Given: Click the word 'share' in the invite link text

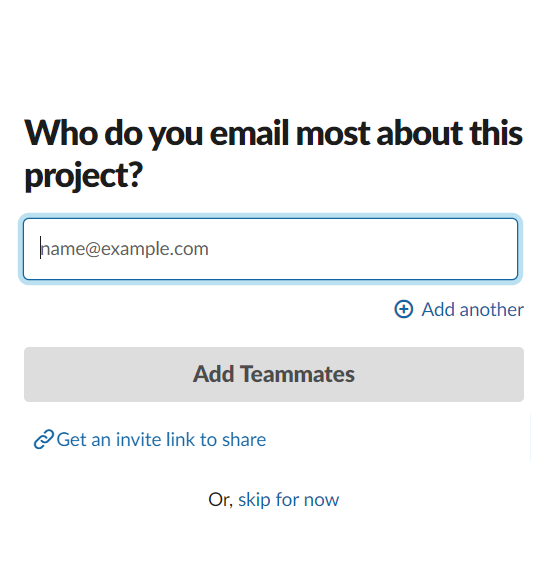Looking at the screenshot, I should click(244, 439).
